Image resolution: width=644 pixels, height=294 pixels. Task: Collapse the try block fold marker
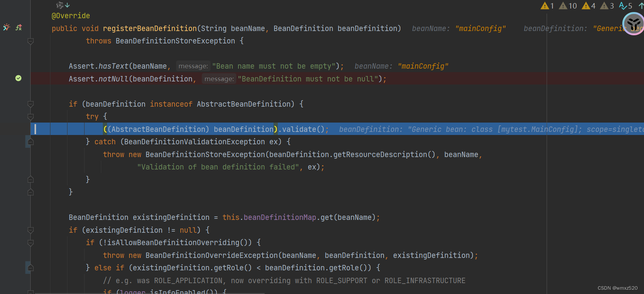coord(31,117)
